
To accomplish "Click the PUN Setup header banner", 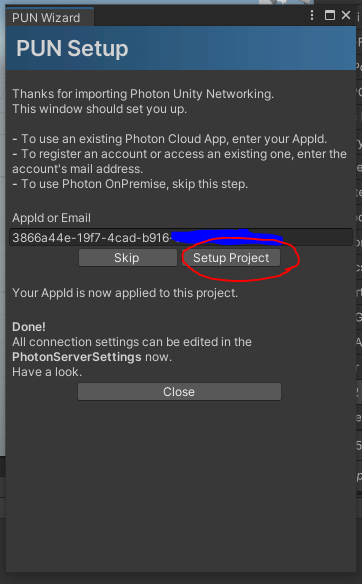I will tap(181, 48).
